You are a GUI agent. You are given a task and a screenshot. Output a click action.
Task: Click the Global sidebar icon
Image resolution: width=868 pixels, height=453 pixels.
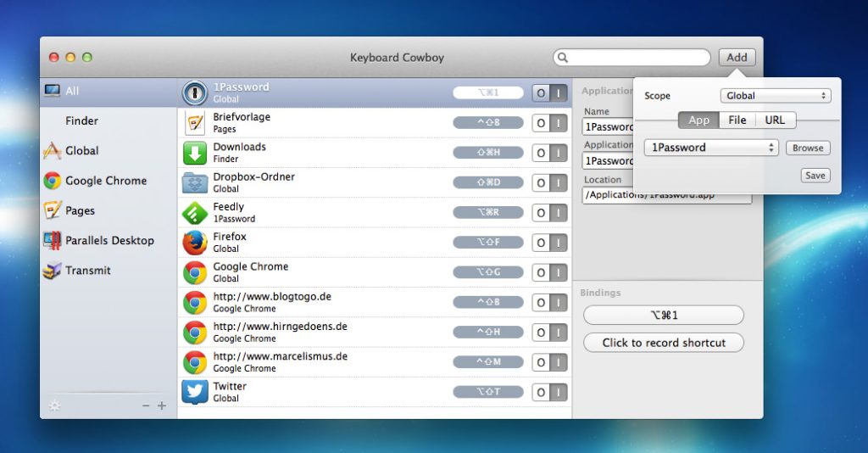(x=52, y=151)
